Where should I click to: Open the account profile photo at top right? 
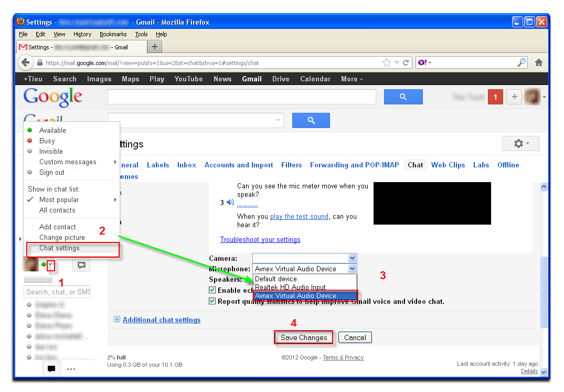[x=533, y=97]
